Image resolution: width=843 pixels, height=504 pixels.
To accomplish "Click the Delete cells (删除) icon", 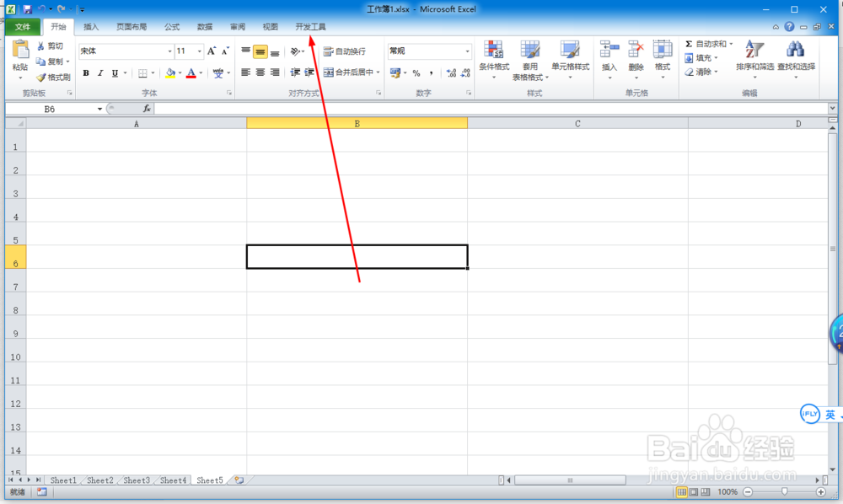I will (x=636, y=50).
